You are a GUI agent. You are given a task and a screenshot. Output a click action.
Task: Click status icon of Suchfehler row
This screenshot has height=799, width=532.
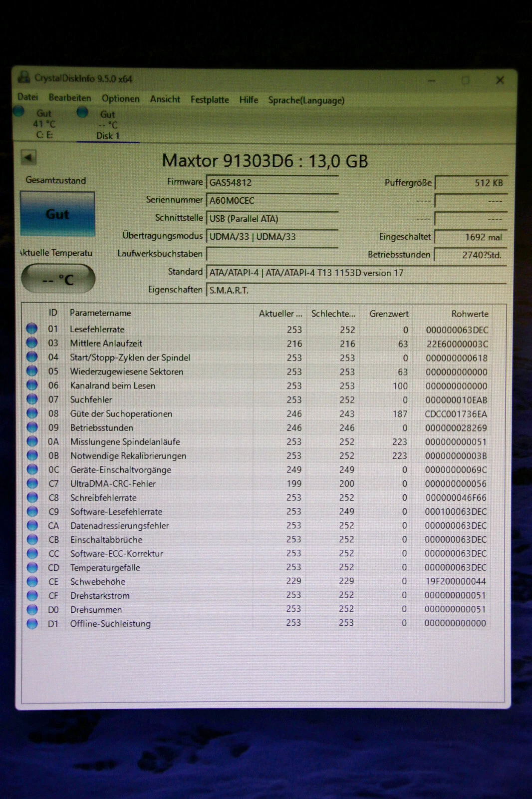click(x=32, y=399)
